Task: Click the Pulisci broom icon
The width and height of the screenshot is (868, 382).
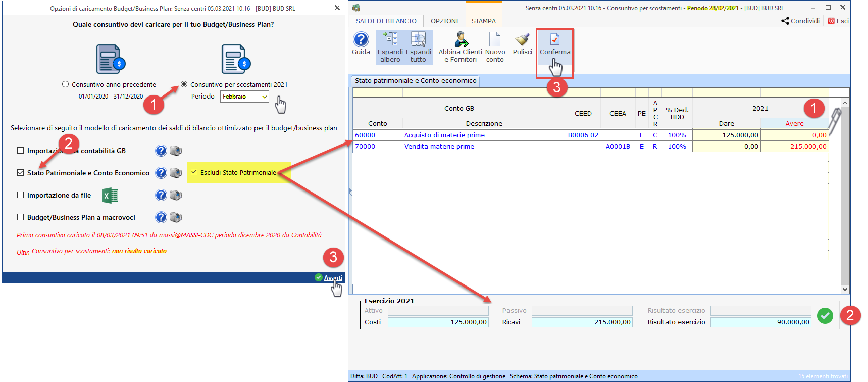Action: tap(523, 43)
